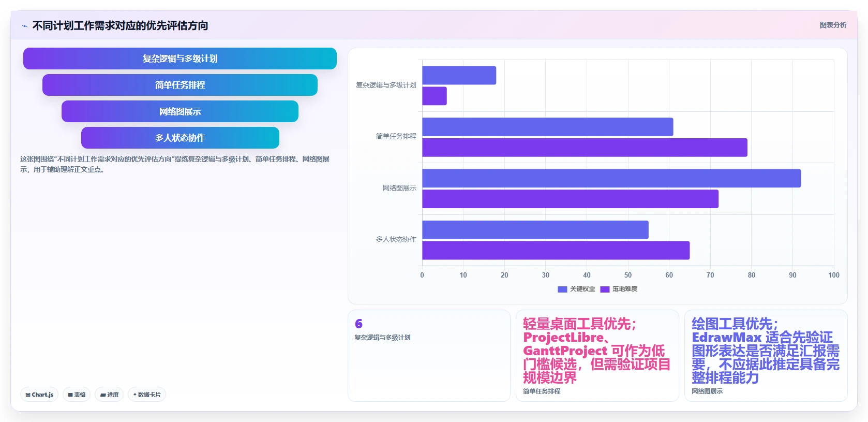Click the 落地难度 bar for 简单任务排程
Screen dimensions: 868x422
click(x=585, y=148)
